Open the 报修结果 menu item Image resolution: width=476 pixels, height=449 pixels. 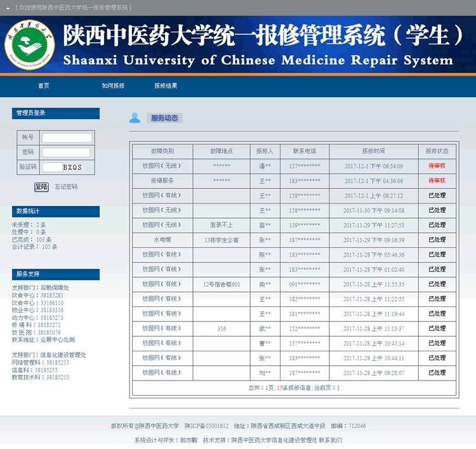point(166,86)
